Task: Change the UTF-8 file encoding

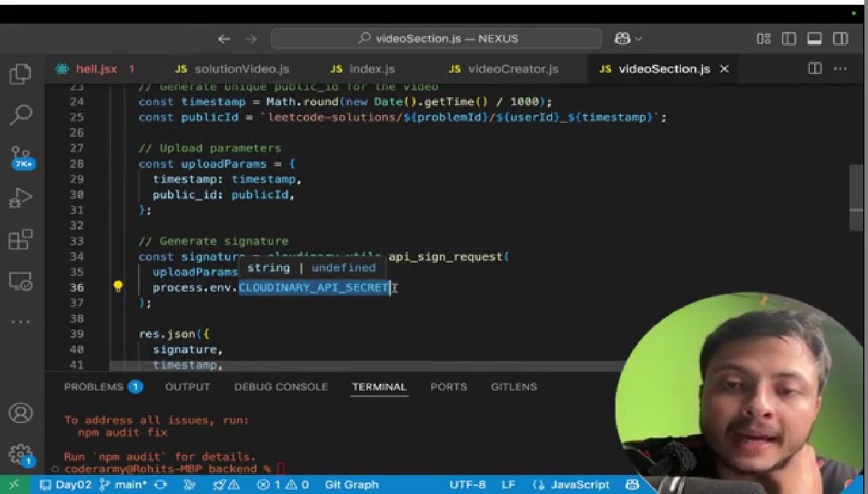Action: [x=467, y=485]
